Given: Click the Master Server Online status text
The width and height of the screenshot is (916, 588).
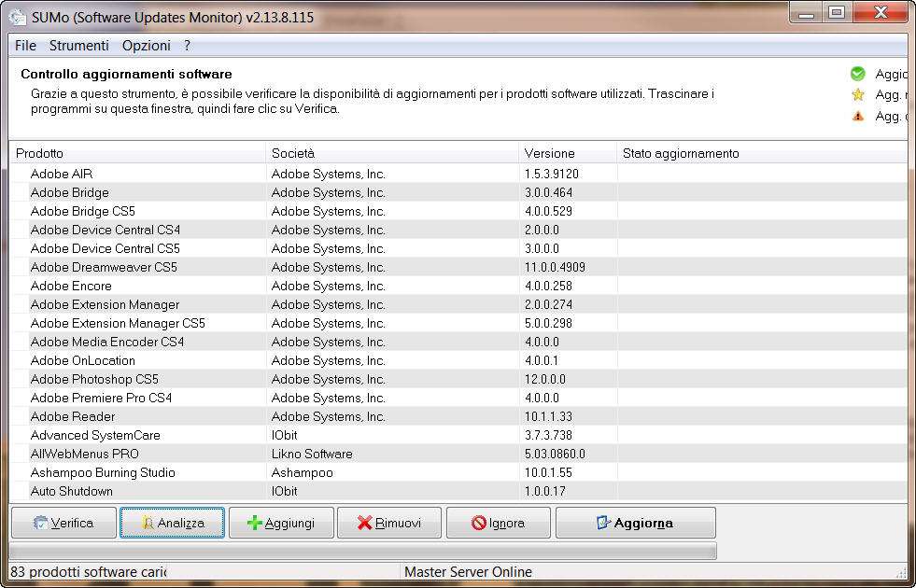Looking at the screenshot, I should (x=468, y=571).
